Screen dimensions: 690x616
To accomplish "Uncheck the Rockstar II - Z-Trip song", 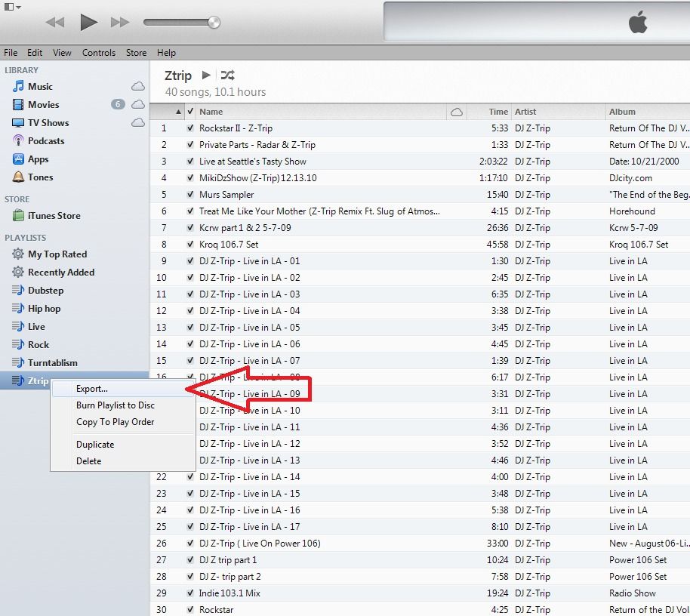I will point(190,128).
